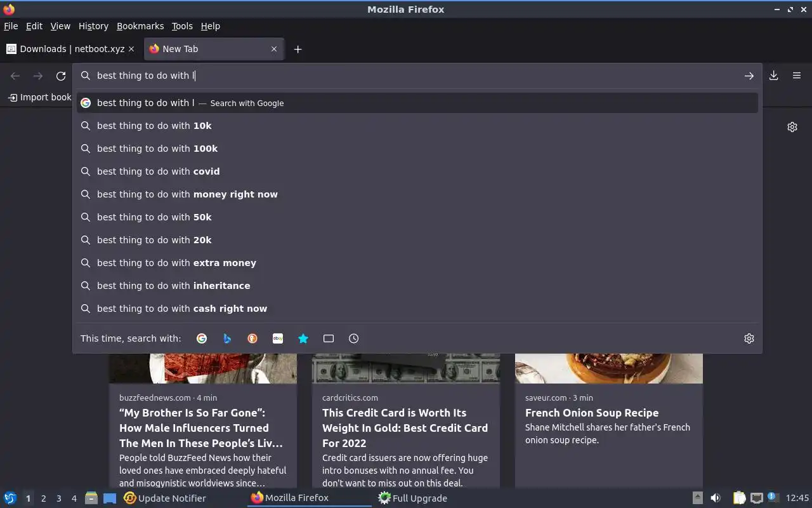Viewport: 812px width, 508px height.
Task: Open a new tab with plus button
Action: (x=298, y=49)
